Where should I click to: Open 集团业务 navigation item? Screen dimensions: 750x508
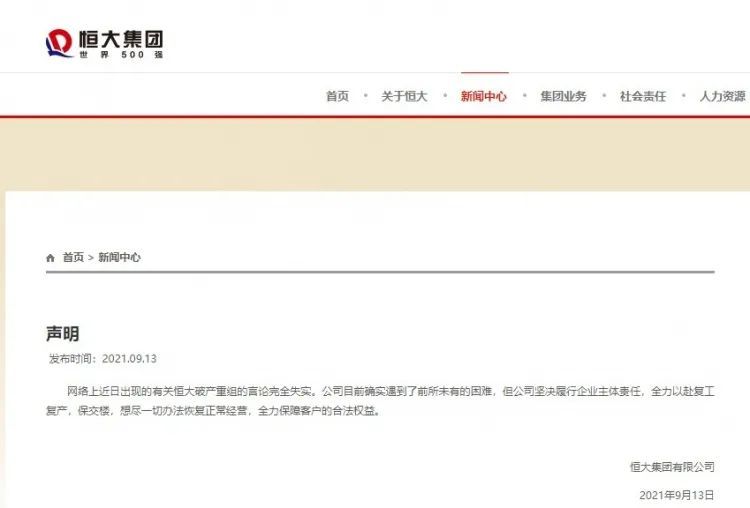pyautogui.click(x=563, y=96)
